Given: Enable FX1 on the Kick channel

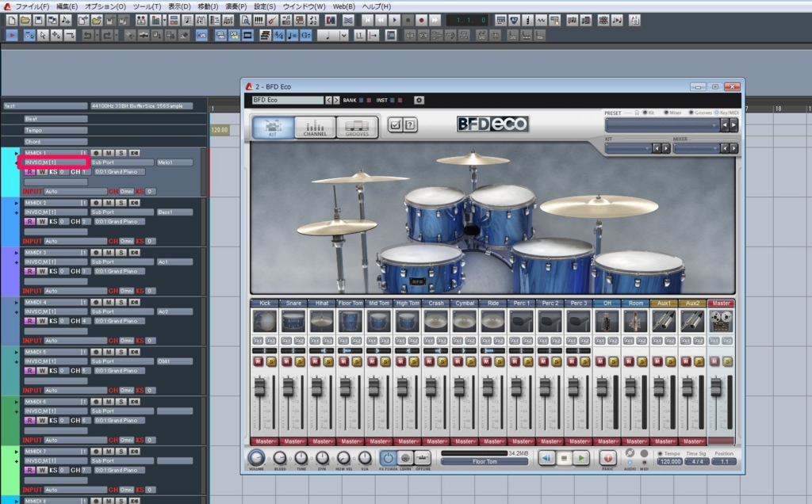Looking at the screenshot, I should [x=259, y=341].
